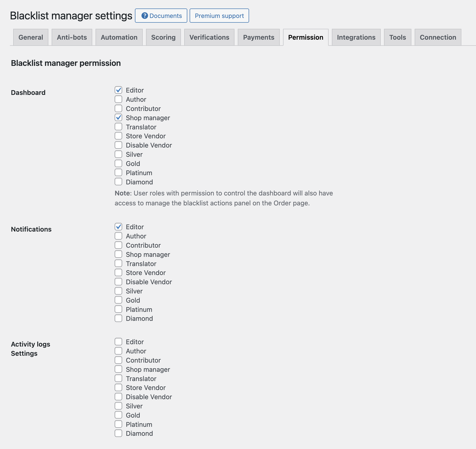Select the Verifications tab

click(209, 37)
